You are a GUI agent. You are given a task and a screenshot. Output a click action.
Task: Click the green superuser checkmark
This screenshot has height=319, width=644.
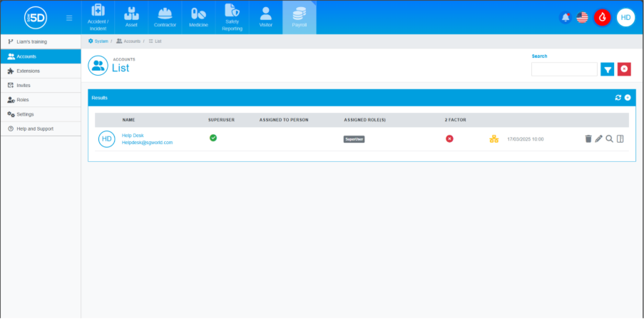pyautogui.click(x=213, y=138)
